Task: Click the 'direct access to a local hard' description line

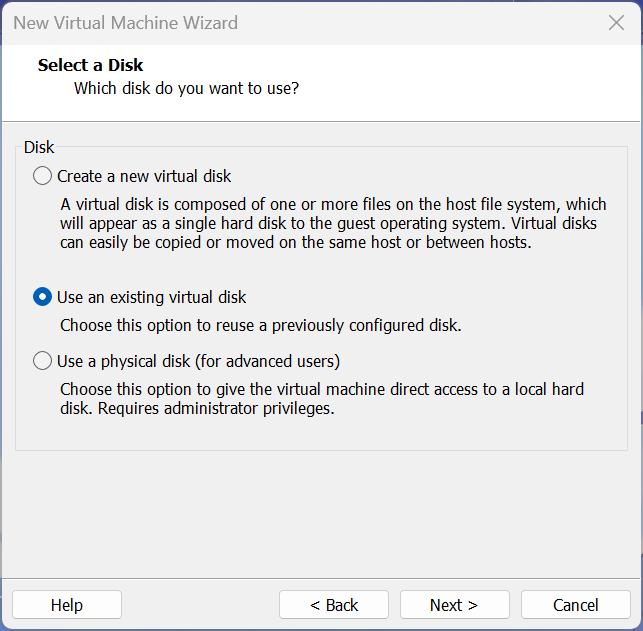Action: pyautogui.click(x=322, y=389)
